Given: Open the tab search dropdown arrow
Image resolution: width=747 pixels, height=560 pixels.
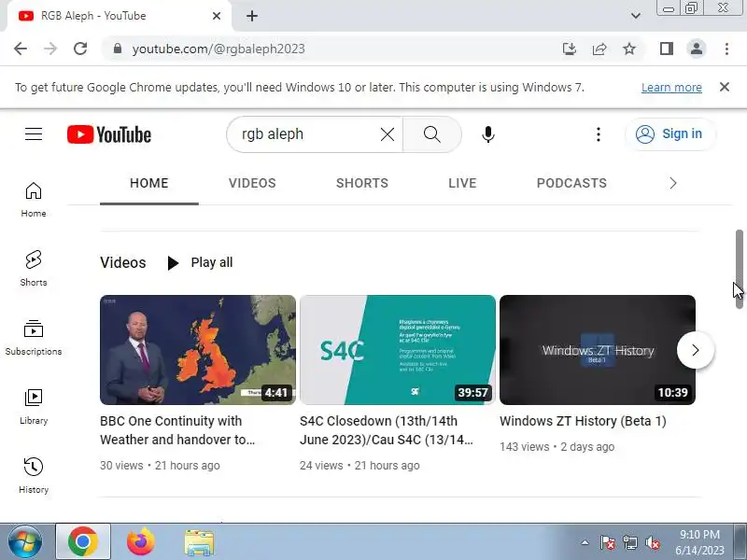Looking at the screenshot, I should (636, 16).
